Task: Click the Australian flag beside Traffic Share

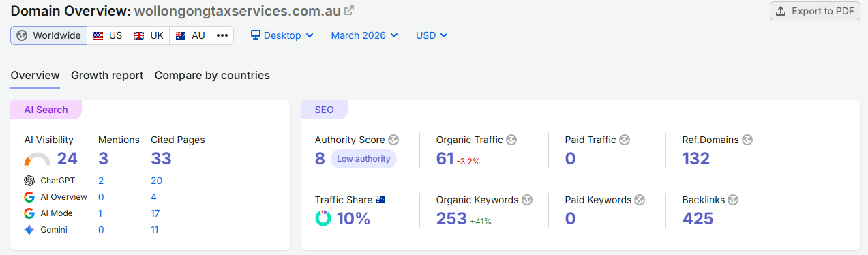Action: click(380, 200)
